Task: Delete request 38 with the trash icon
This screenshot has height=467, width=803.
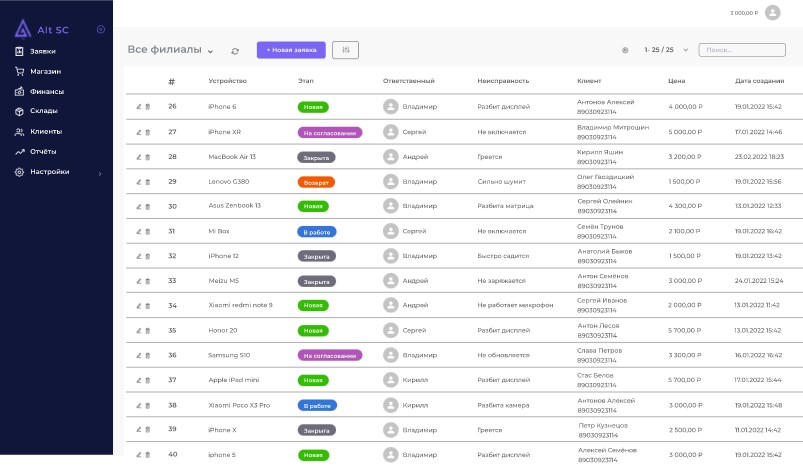Action: click(x=147, y=406)
